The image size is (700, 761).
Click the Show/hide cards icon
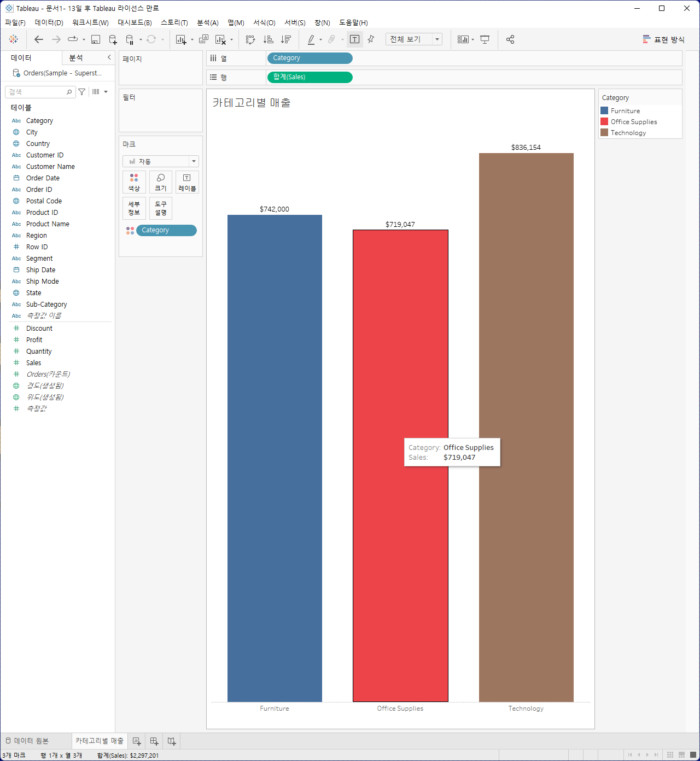(x=463, y=39)
